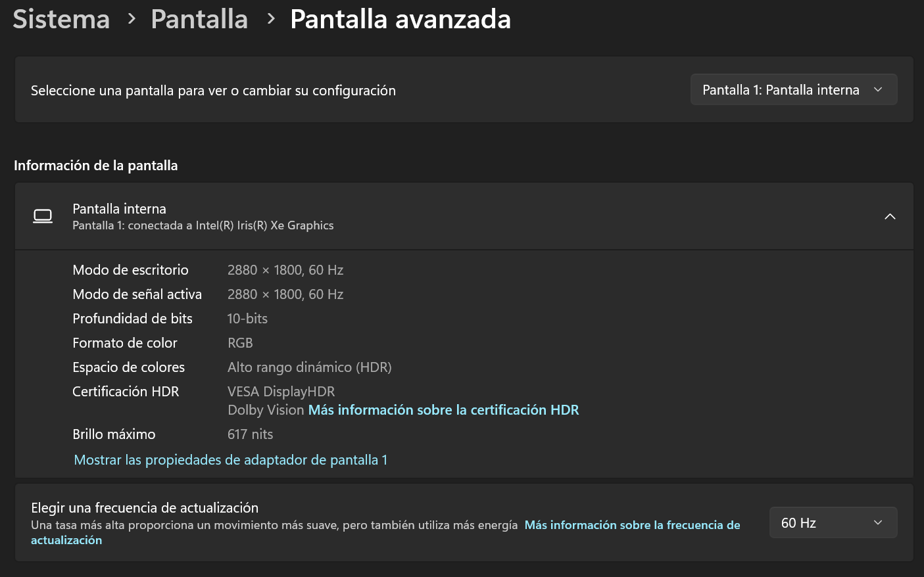Image resolution: width=924 pixels, height=577 pixels.
Task: Click the RGB color format value
Action: (240, 343)
